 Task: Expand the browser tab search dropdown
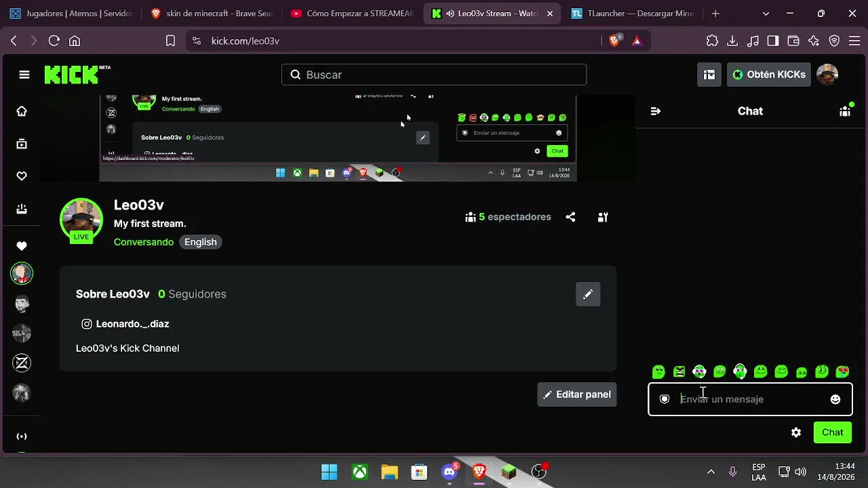(766, 14)
